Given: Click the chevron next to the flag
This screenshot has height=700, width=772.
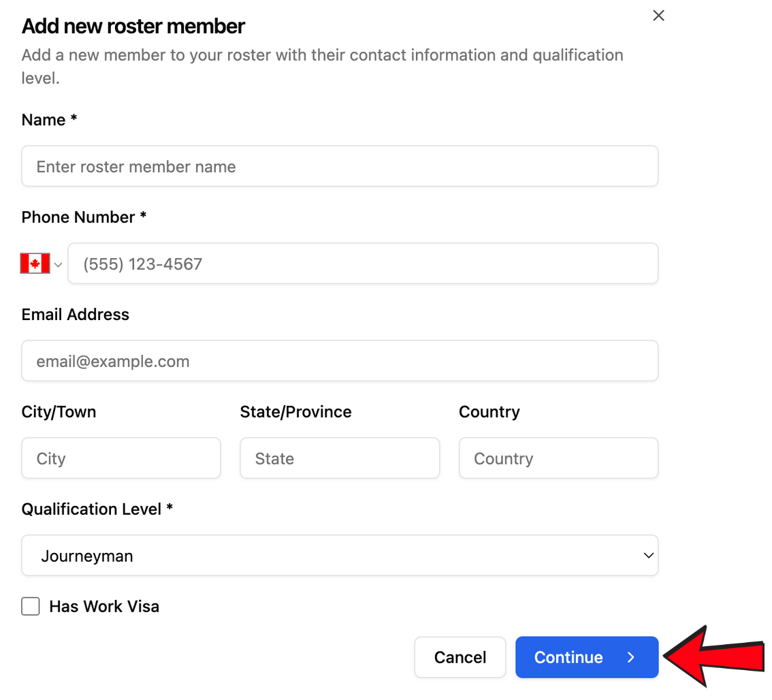Looking at the screenshot, I should (x=59, y=264).
